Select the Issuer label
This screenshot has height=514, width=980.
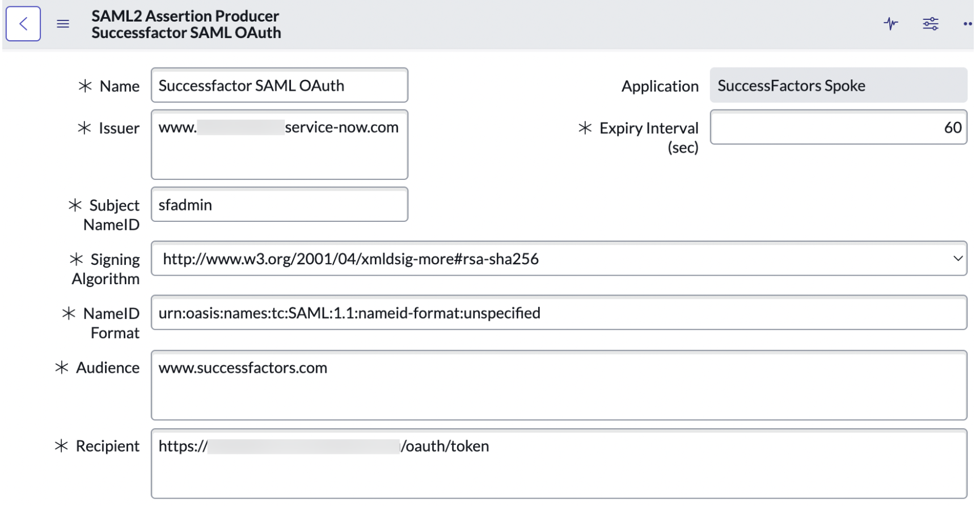click(119, 128)
